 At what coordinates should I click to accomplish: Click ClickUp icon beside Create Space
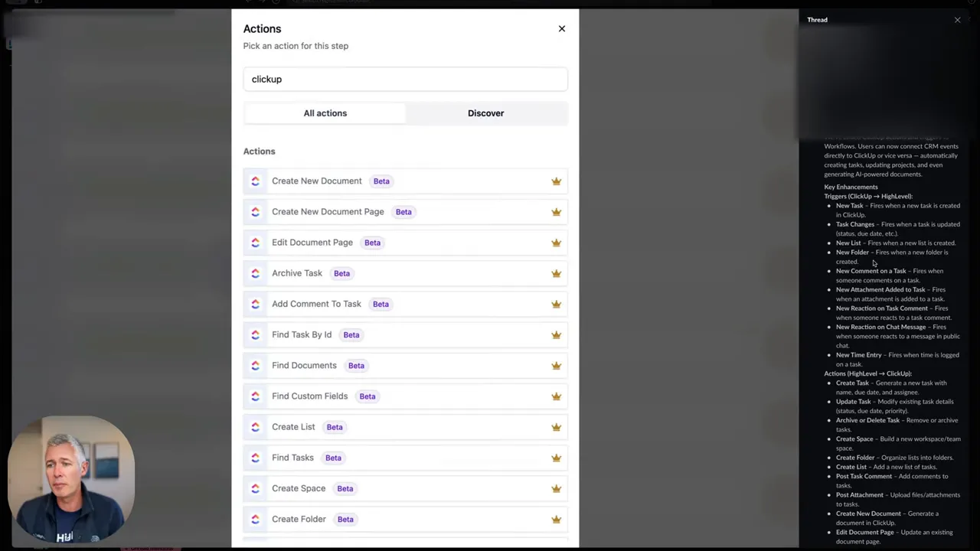[x=255, y=488]
